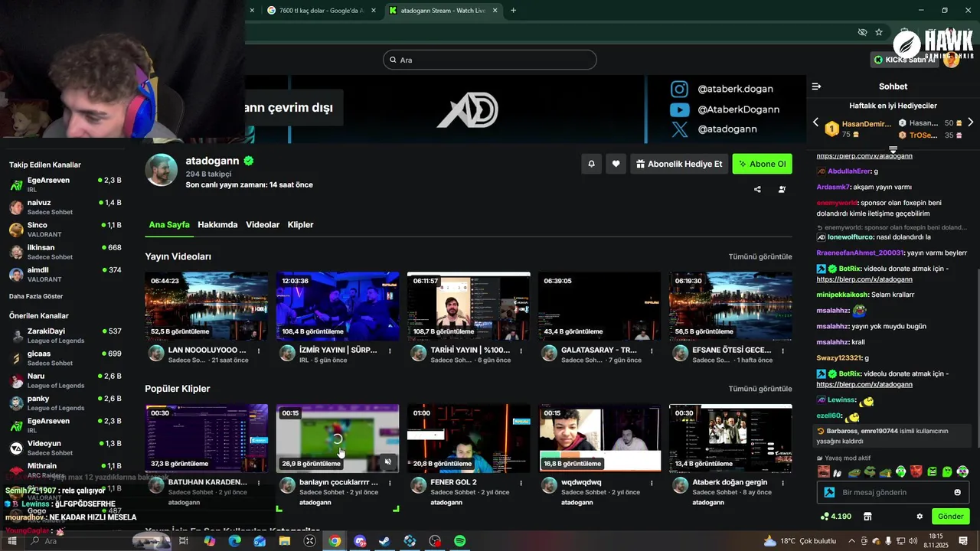Select the atadogann Stream browser tab
980x551 pixels.
444,11
